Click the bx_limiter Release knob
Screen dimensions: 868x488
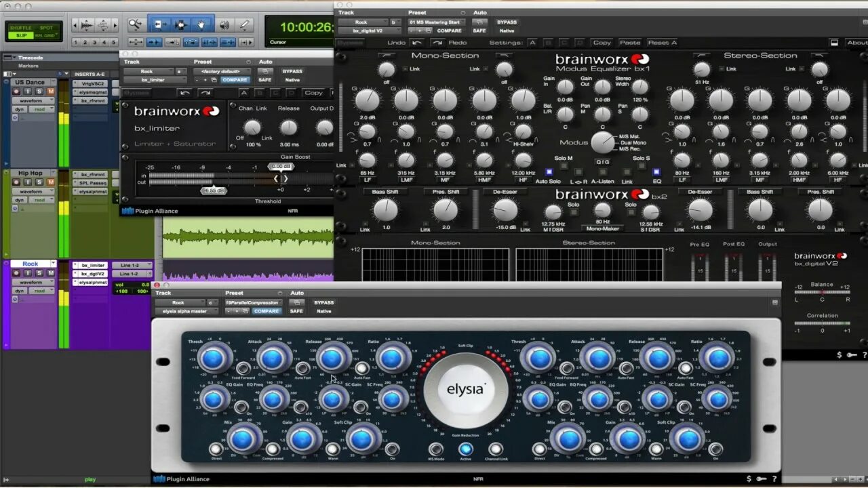(x=289, y=127)
